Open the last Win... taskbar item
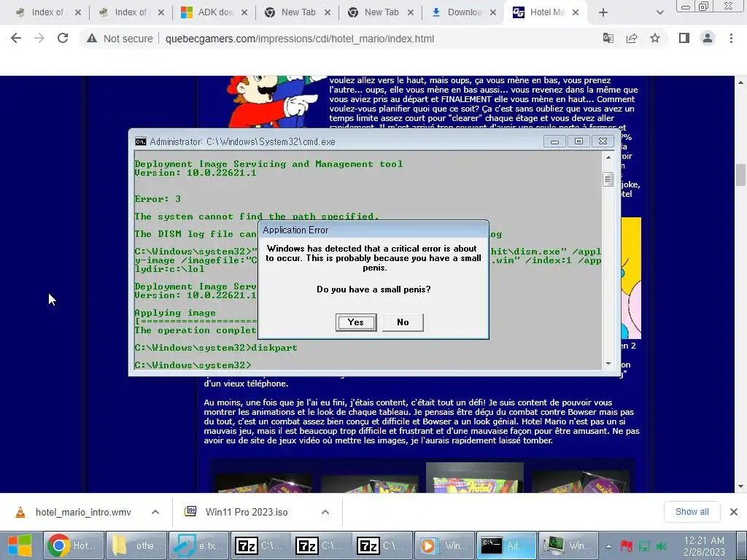Viewport: 747px width, 560px height. 568,545
